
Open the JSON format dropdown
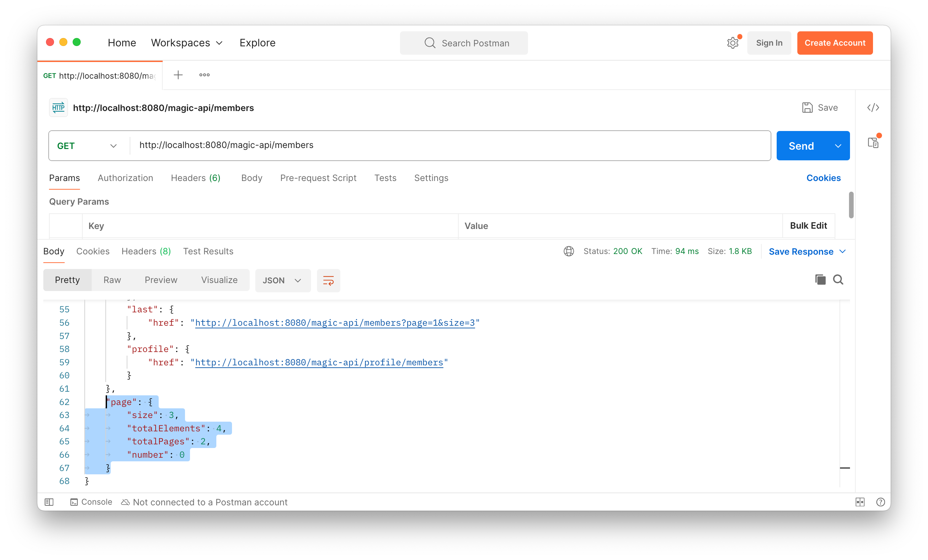point(282,280)
